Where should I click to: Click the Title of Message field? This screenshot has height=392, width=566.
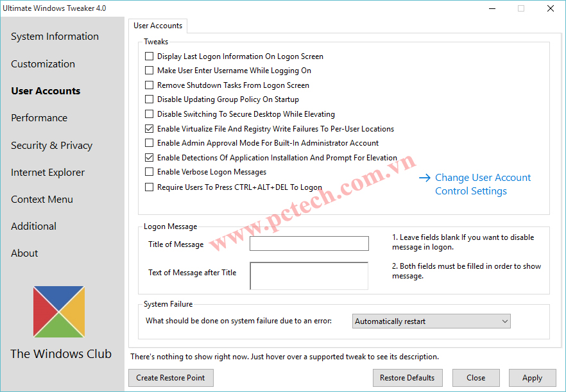[x=309, y=244]
